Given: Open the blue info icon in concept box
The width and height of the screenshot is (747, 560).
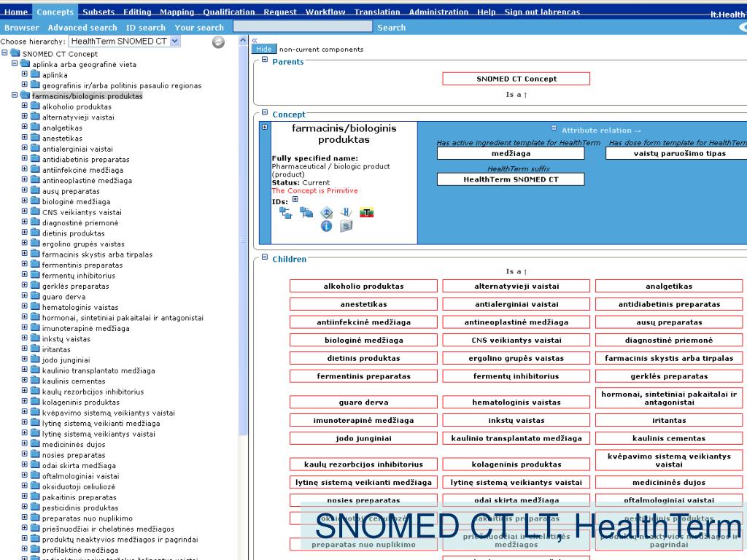Looking at the screenshot, I should (x=326, y=226).
